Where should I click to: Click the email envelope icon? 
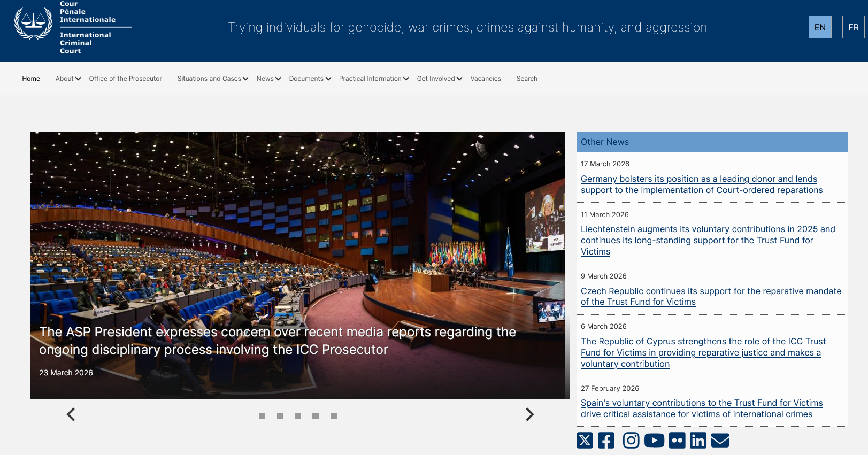(720, 440)
